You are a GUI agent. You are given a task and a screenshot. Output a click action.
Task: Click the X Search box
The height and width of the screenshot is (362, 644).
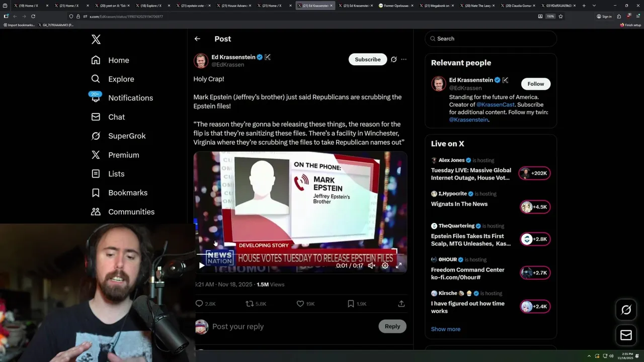tap(491, 39)
